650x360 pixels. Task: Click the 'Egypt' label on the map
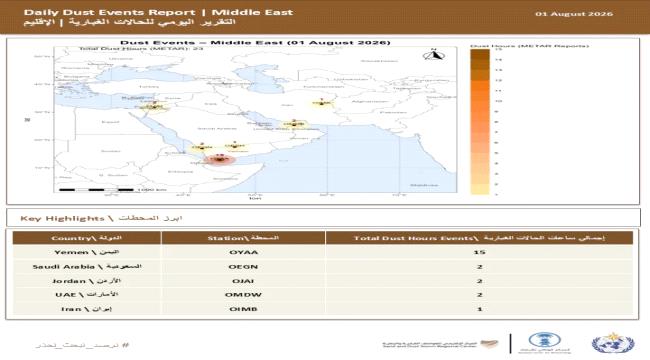(110, 122)
